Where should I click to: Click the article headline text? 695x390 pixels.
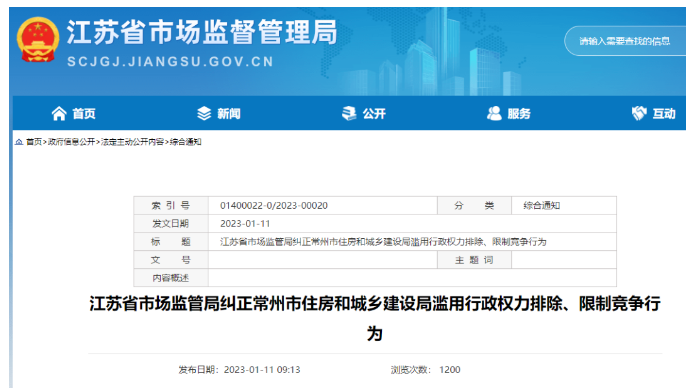tap(375, 318)
